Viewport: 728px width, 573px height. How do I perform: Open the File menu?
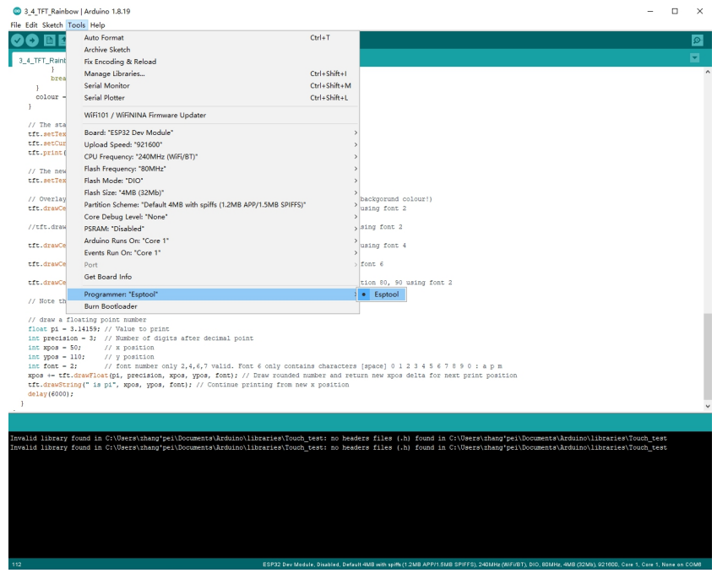click(x=15, y=25)
